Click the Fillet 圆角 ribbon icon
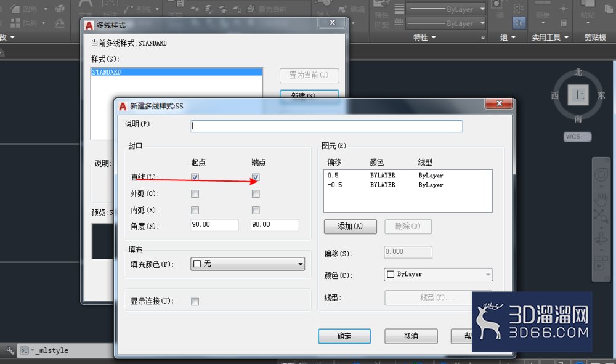This screenshot has width=616, height=364. click(x=15, y=9)
